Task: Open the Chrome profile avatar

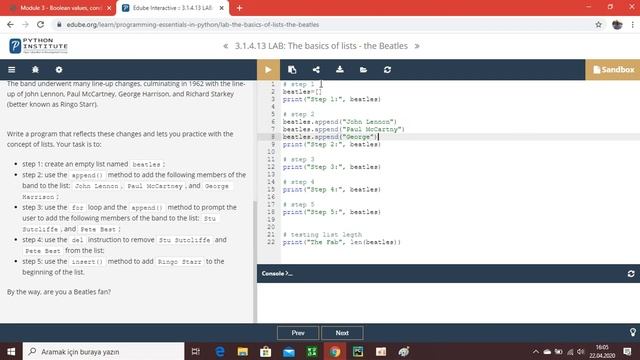Action: pyautogui.click(x=617, y=24)
